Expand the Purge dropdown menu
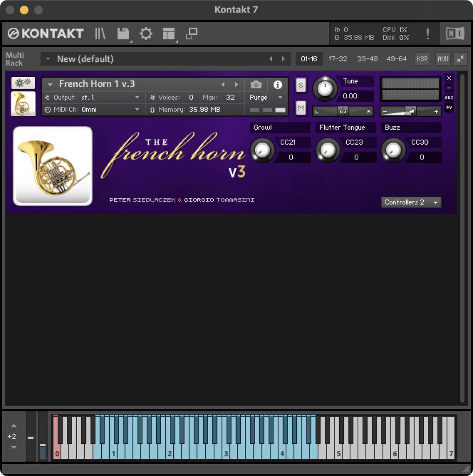473x476 pixels. [x=266, y=98]
